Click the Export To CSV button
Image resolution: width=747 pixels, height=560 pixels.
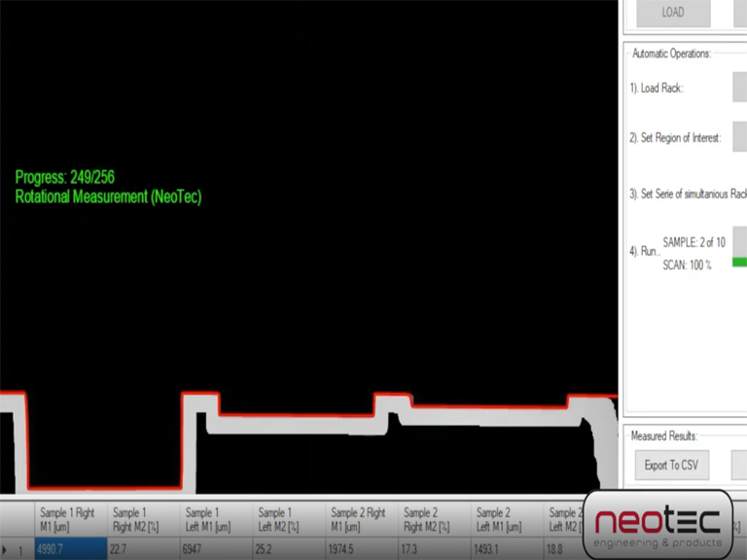point(670,465)
